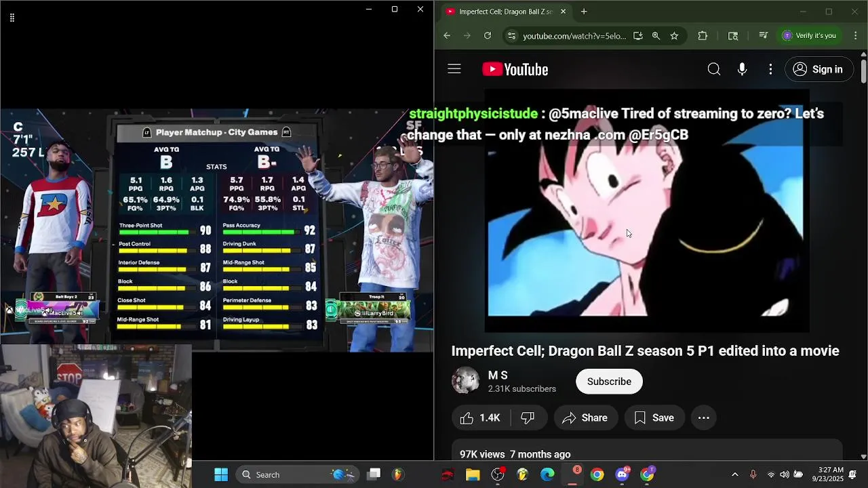
Task: Like the video showing 1.4K likes
Action: (x=481, y=418)
